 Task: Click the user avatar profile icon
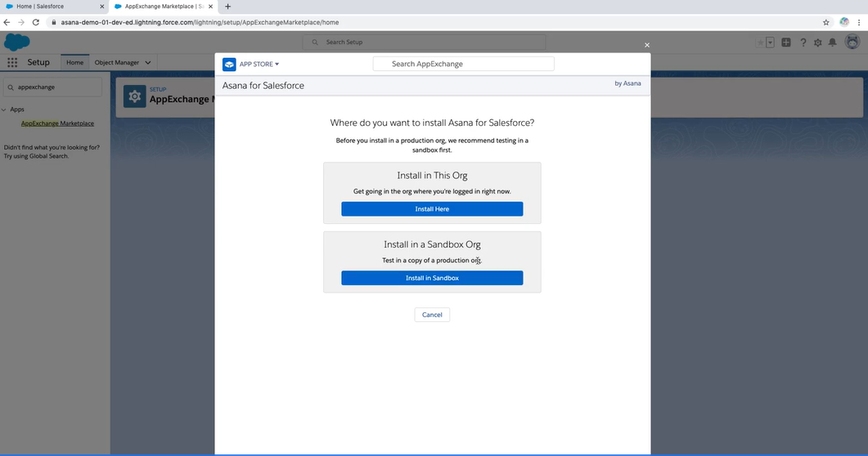(852, 42)
